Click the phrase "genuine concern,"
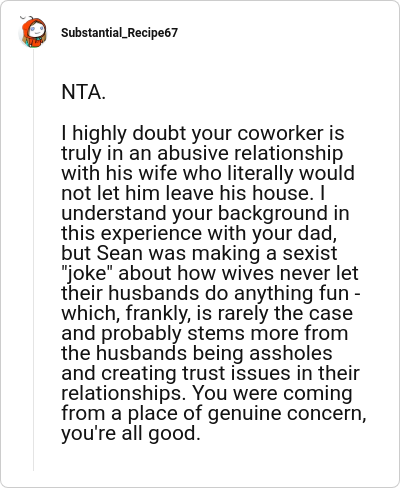400x488 pixels. click(x=287, y=414)
